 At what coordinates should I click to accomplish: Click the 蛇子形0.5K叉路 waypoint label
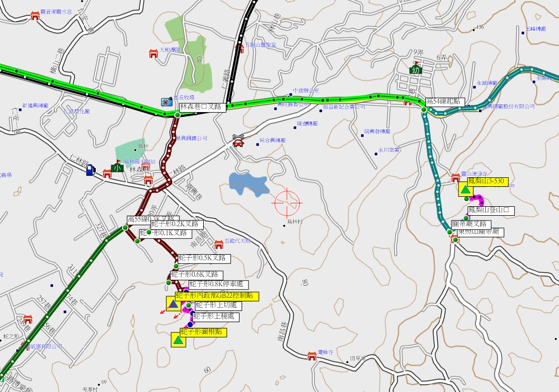pos(204,258)
